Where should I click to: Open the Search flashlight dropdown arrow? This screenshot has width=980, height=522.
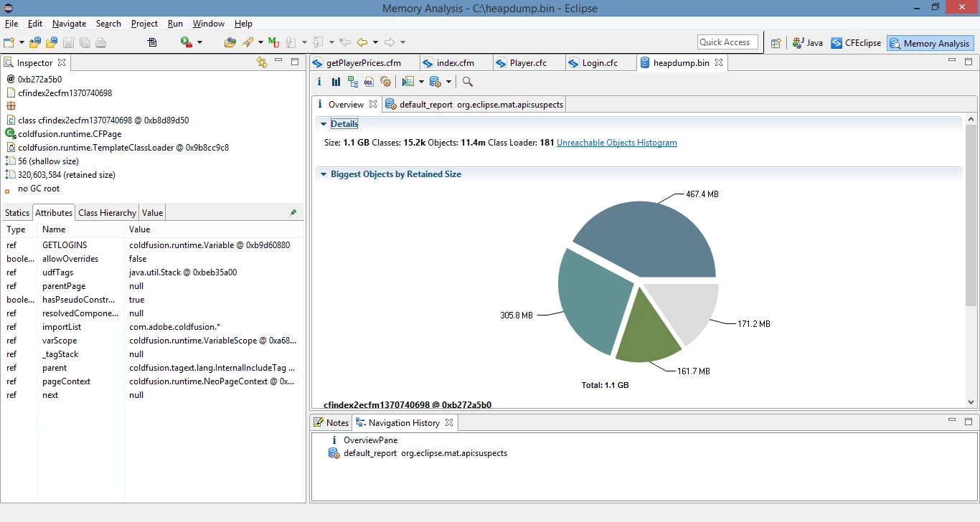[260, 43]
